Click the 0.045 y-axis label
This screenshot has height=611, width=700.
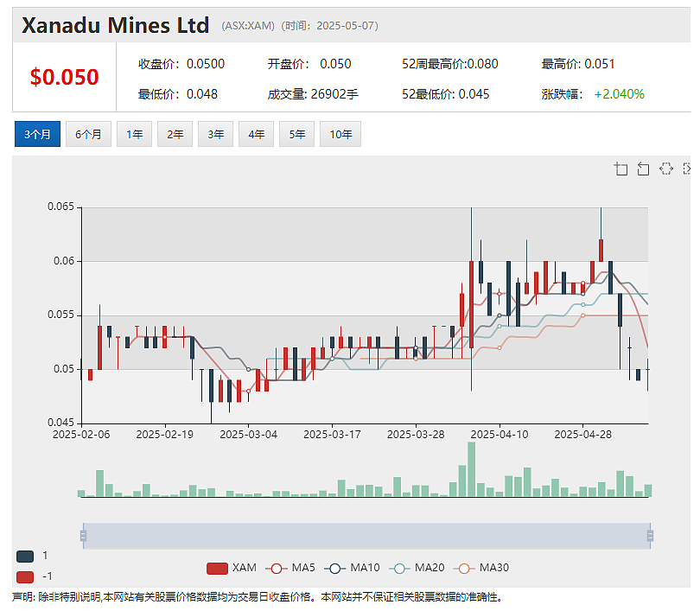(x=60, y=423)
